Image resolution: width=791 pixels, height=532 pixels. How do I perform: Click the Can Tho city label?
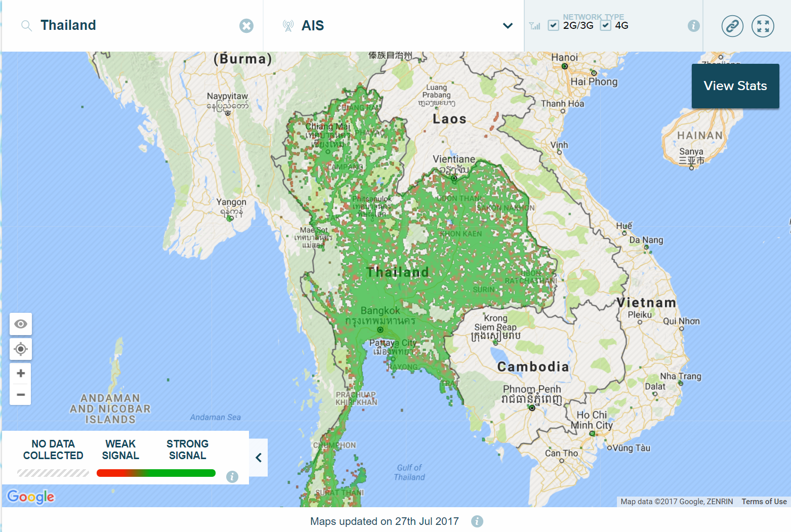(561, 453)
